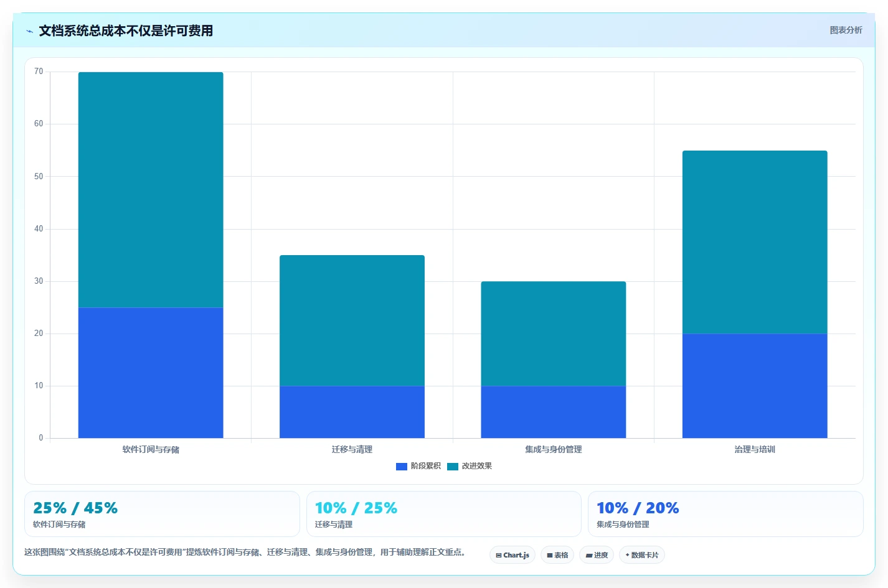Click the teal 改进效果 bar for 迁移与清理
The width and height of the screenshot is (888, 588).
[x=352, y=320]
